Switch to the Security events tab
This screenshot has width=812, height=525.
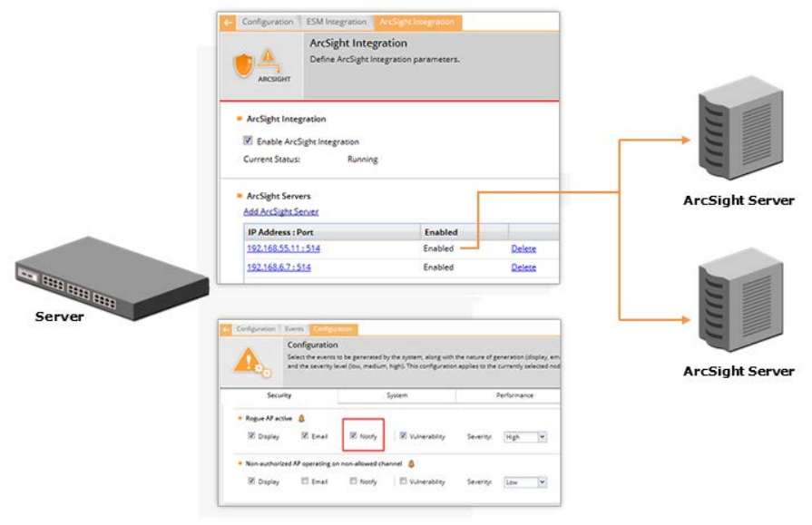tap(279, 395)
